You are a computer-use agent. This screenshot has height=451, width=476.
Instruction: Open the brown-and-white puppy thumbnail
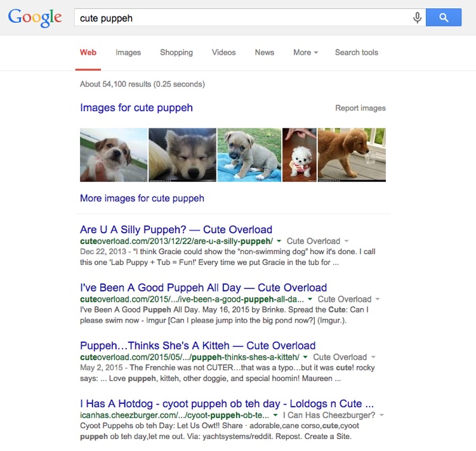114,155
